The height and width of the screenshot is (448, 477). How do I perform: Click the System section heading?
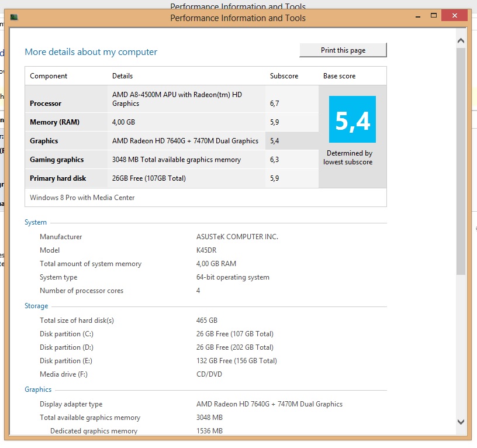coord(36,222)
